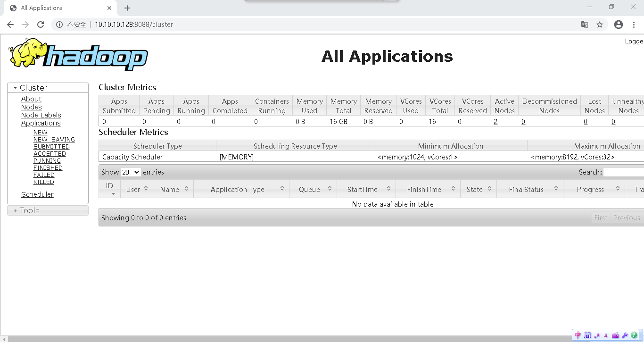This screenshot has width=644, height=342.
Task: Click the browser back arrow
Action: (x=10, y=25)
